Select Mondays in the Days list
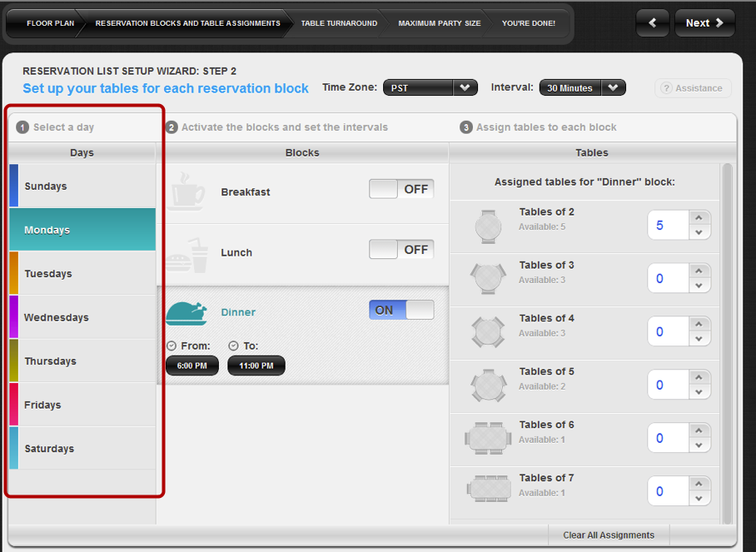The height and width of the screenshot is (552, 756). click(82, 230)
